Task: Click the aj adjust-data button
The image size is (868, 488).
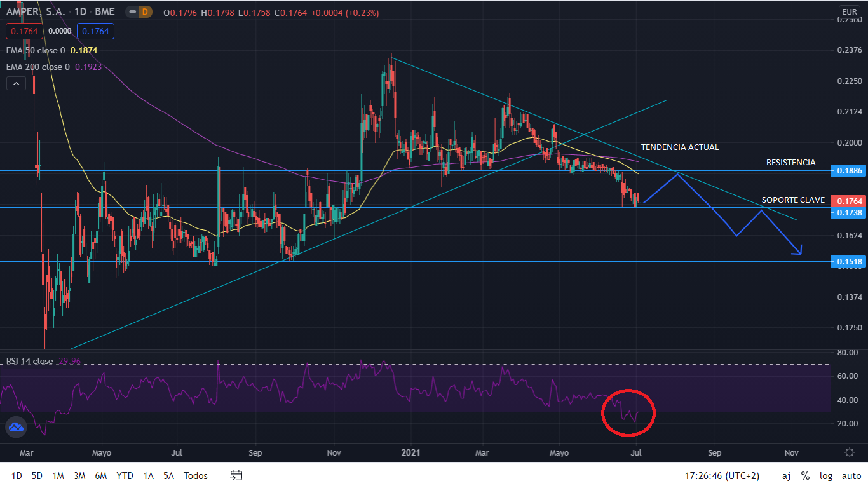Action: point(786,475)
